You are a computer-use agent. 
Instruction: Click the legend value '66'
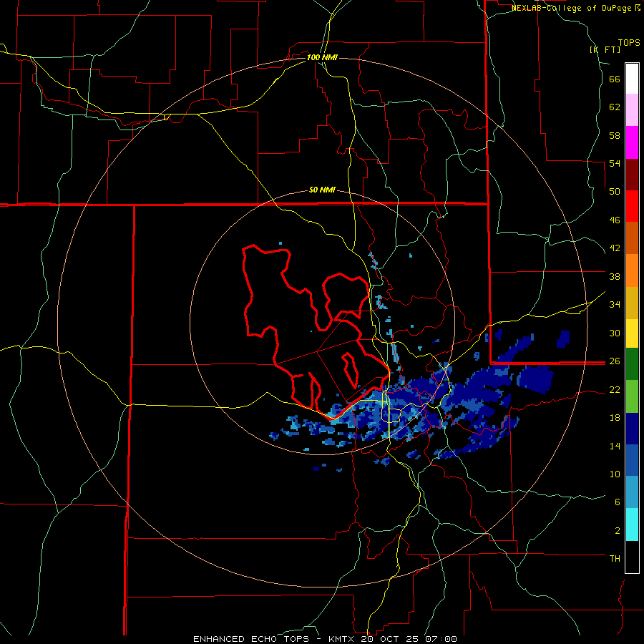coord(615,79)
